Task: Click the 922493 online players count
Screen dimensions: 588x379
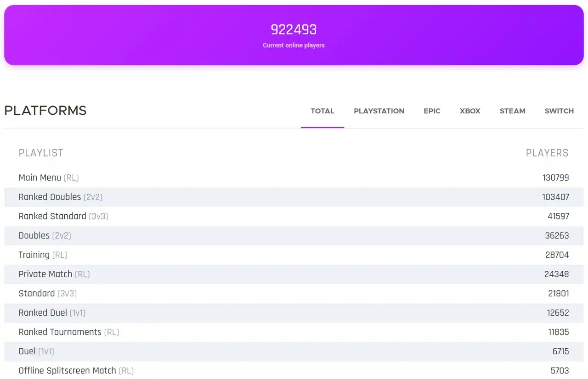Action: coord(294,30)
